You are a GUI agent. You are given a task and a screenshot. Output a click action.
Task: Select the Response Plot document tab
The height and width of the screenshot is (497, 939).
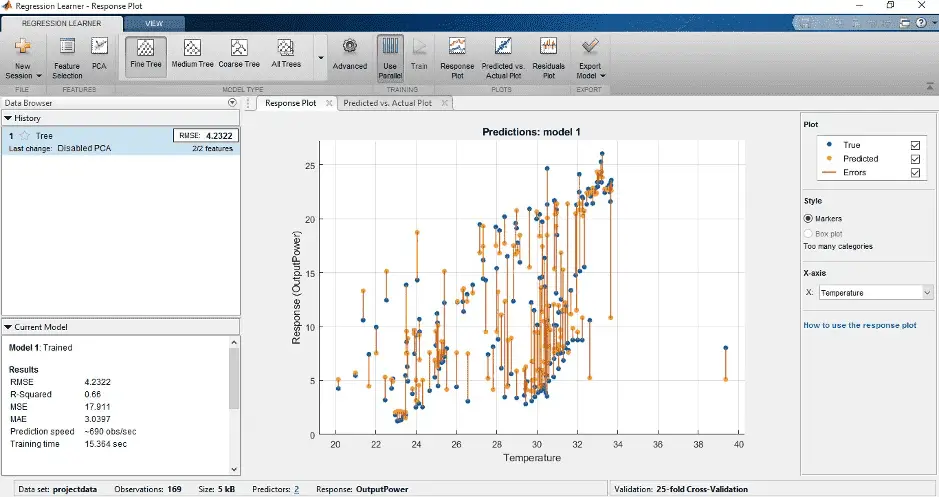tap(290, 103)
